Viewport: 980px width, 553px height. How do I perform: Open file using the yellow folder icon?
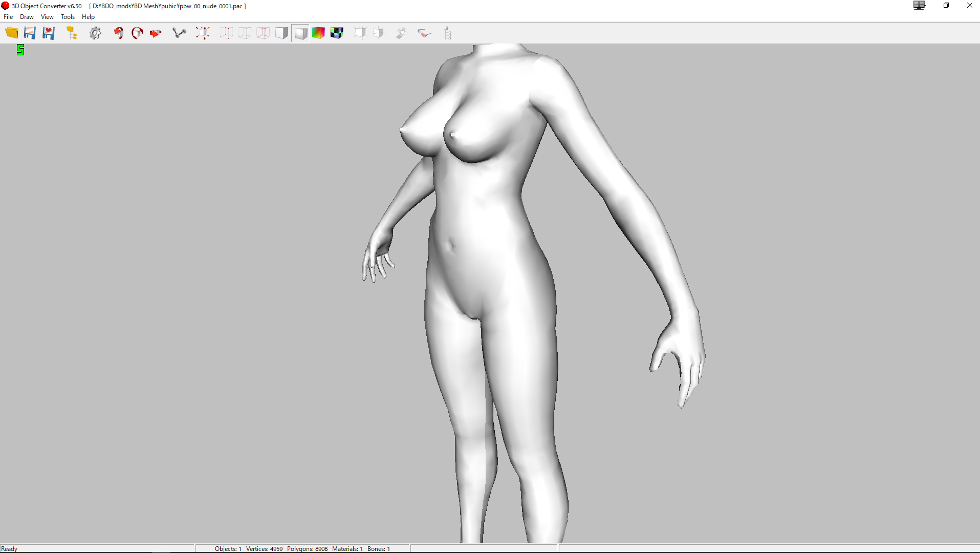tap(11, 33)
